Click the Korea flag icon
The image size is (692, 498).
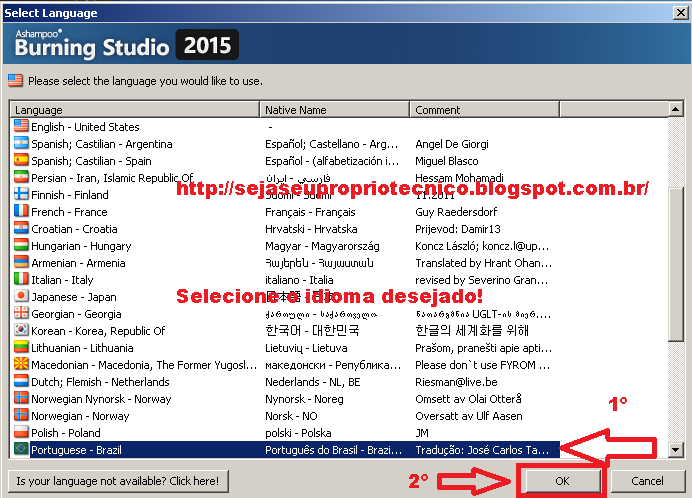(21, 330)
